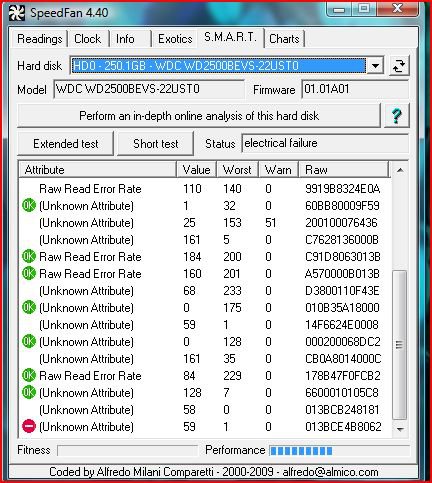The width and height of the screenshot is (432, 483).
Task: Click the OK icon beside raw 60BB80009F59
Action: coord(29,206)
